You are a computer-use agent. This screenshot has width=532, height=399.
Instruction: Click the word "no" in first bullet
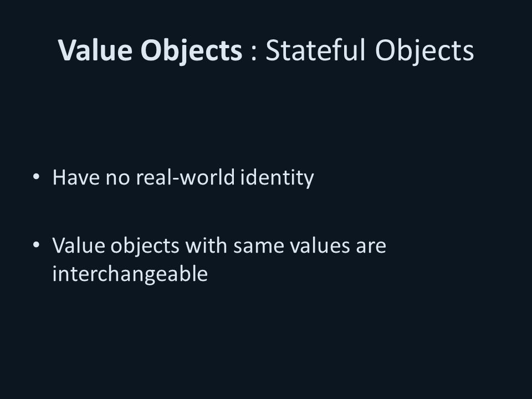tap(117, 178)
